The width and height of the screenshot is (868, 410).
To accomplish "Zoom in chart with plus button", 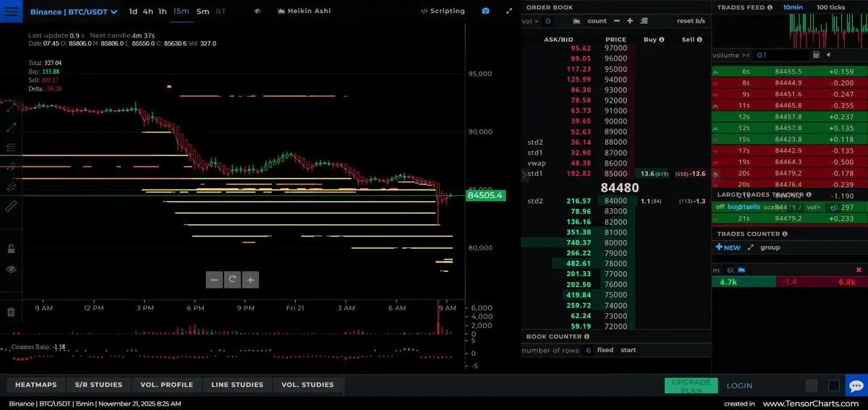I will (250, 279).
